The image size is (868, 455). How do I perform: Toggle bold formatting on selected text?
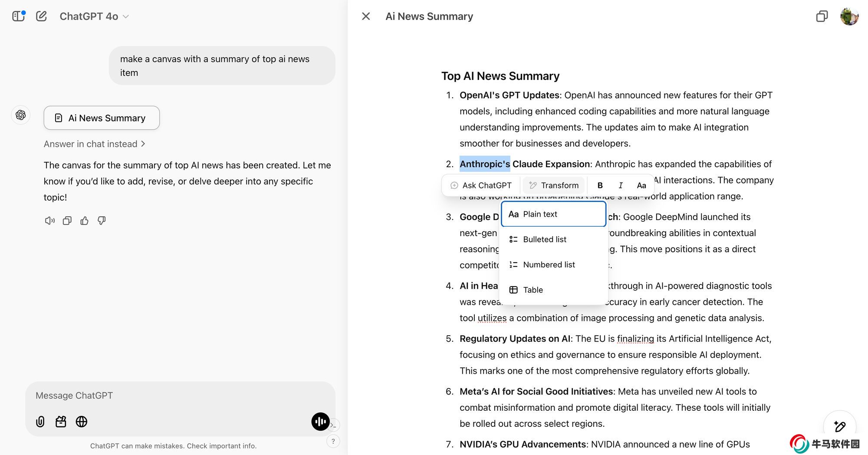tap(600, 185)
